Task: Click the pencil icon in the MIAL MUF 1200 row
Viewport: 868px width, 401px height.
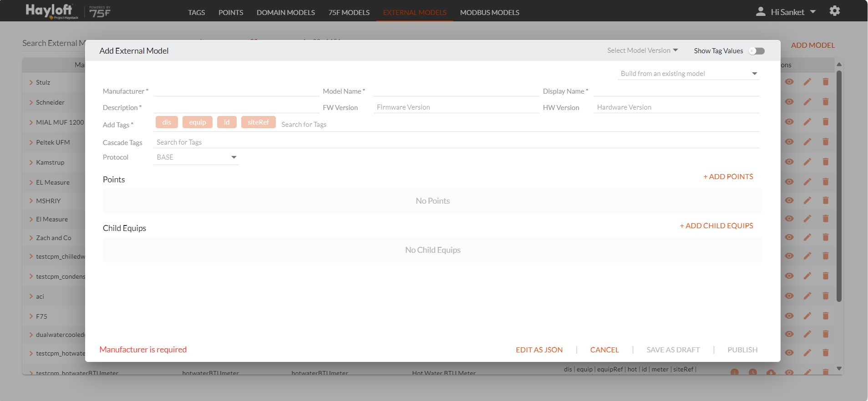Action: coord(807,122)
